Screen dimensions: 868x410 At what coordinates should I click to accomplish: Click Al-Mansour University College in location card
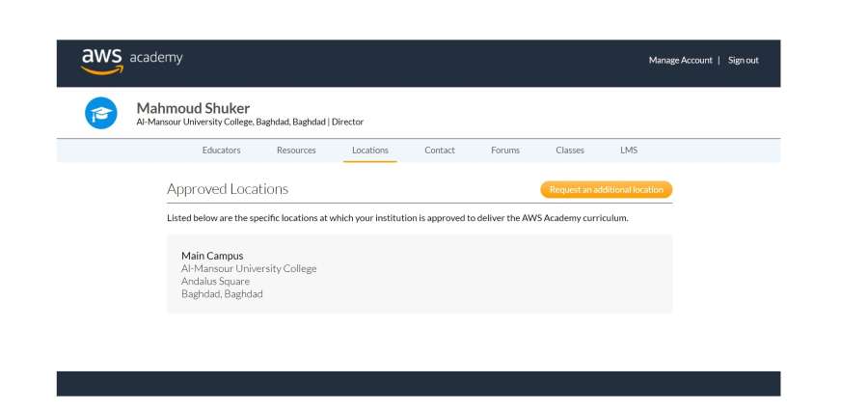pos(249,269)
